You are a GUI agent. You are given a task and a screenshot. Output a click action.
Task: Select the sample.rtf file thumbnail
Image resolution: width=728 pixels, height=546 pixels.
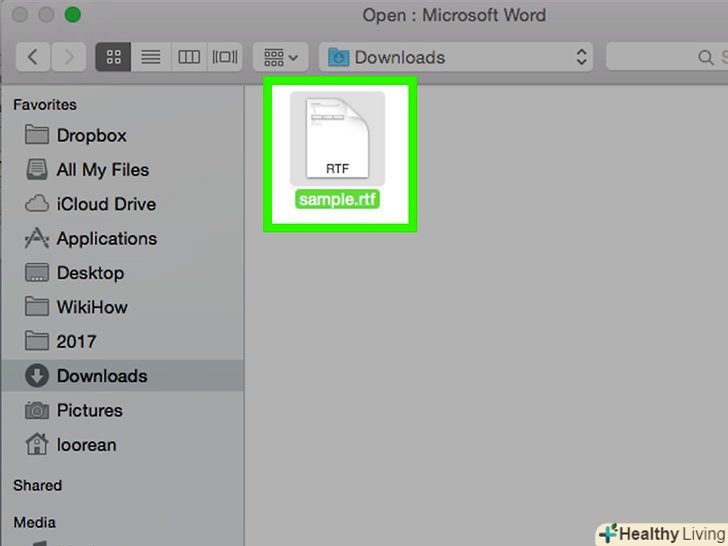[338, 139]
